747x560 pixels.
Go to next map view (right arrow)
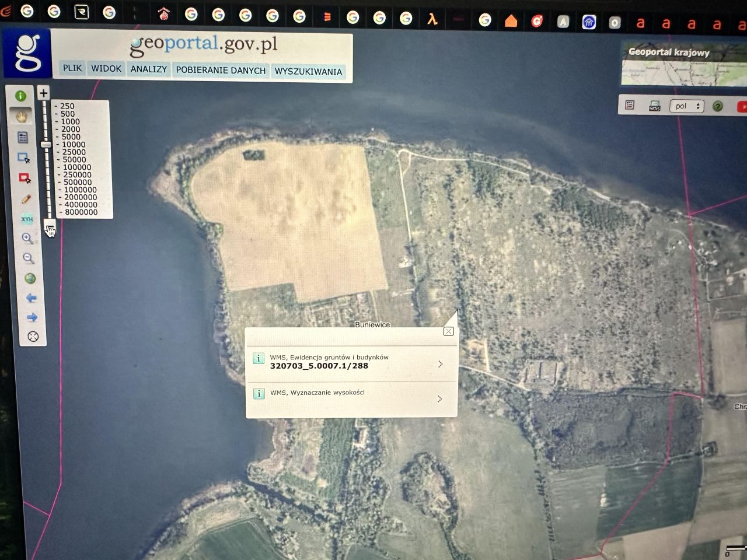[x=32, y=317]
